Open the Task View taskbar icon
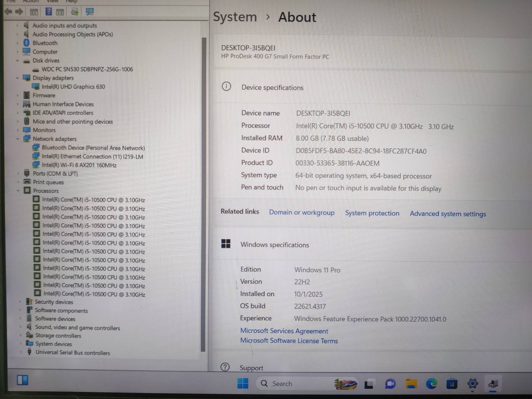532x399 pixels. [x=368, y=384]
